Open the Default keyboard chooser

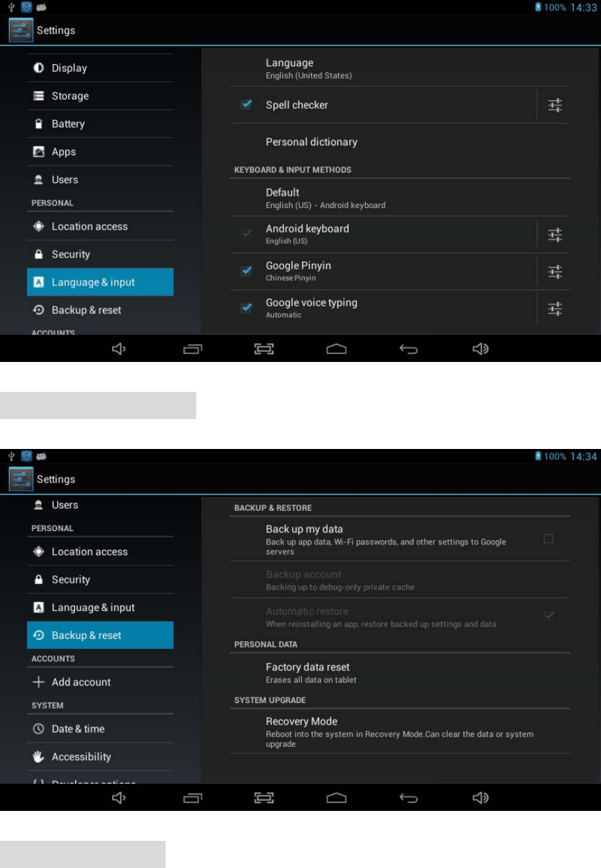400,198
